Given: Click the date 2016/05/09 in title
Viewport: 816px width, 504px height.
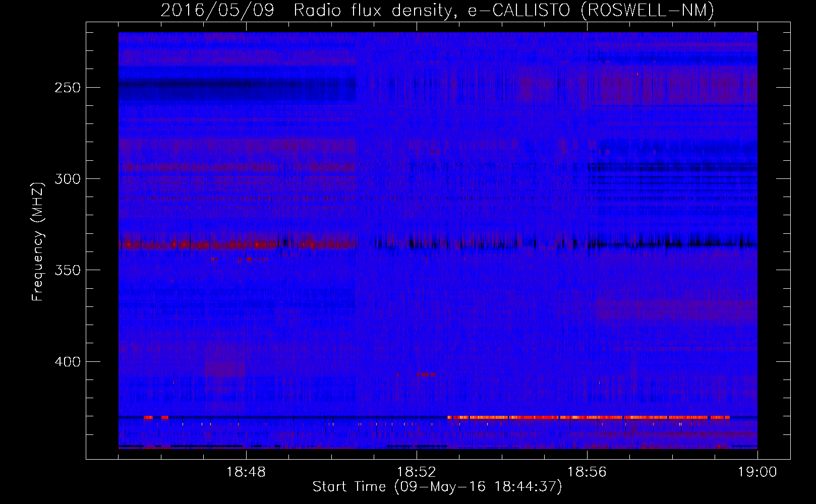Looking at the screenshot, I should (217, 10).
